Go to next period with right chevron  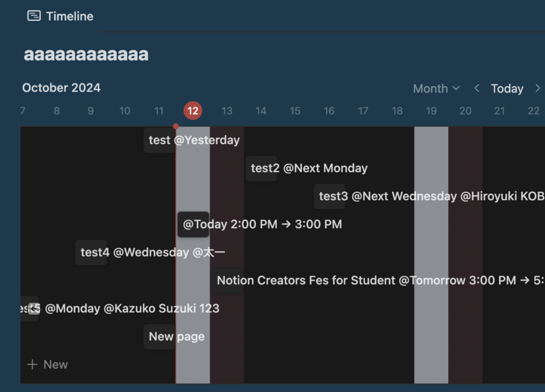[537, 88]
